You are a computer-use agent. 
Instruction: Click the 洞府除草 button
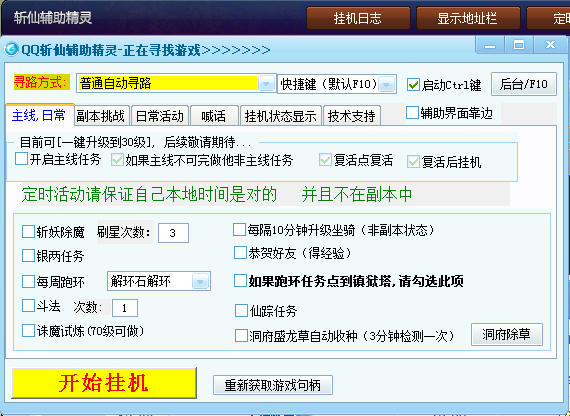507,334
